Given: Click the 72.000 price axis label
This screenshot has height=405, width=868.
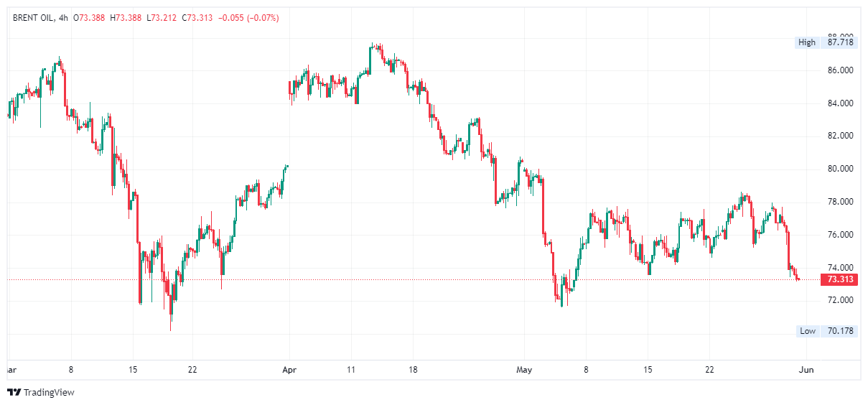Looking at the screenshot, I should point(840,300).
